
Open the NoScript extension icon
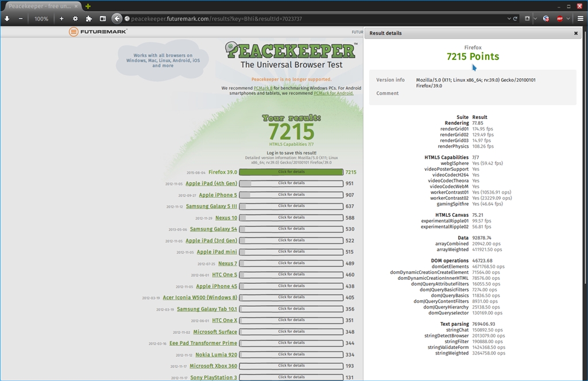(546, 18)
